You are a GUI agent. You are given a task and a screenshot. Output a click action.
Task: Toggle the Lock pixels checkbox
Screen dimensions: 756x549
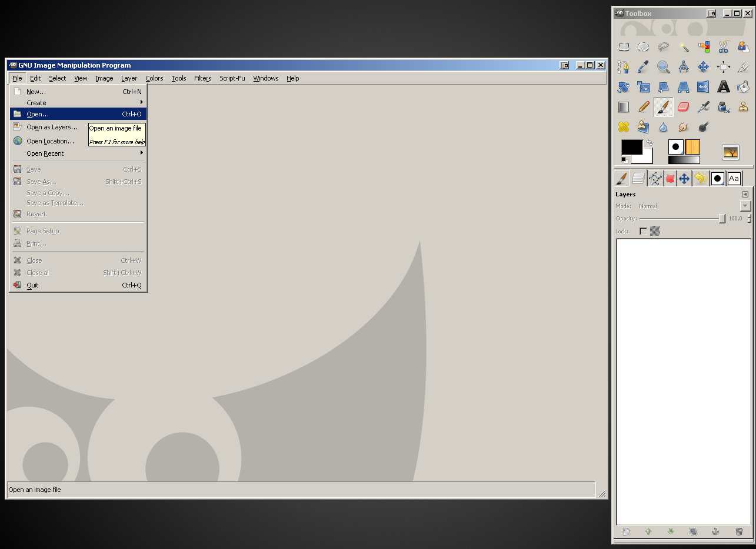click(643, 232)
